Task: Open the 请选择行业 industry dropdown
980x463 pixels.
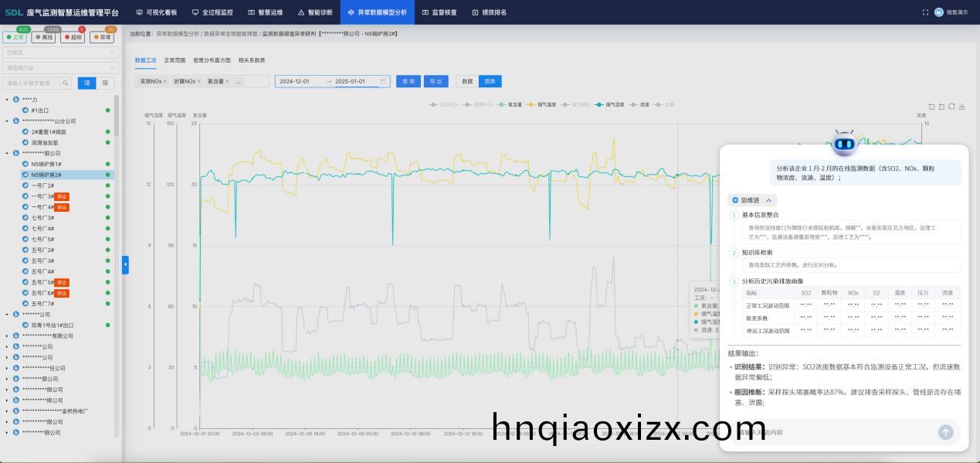Action: coord(60,68)
